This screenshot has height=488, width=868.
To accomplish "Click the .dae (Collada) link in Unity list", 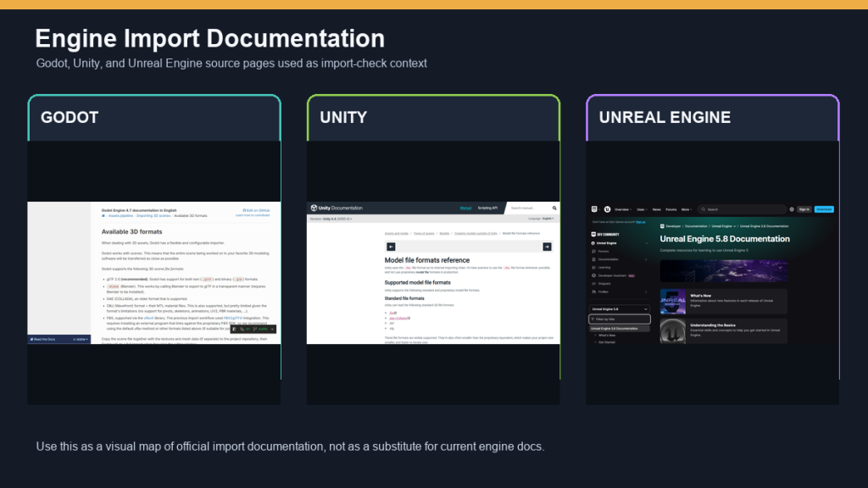I will click(x=399, y=319).
